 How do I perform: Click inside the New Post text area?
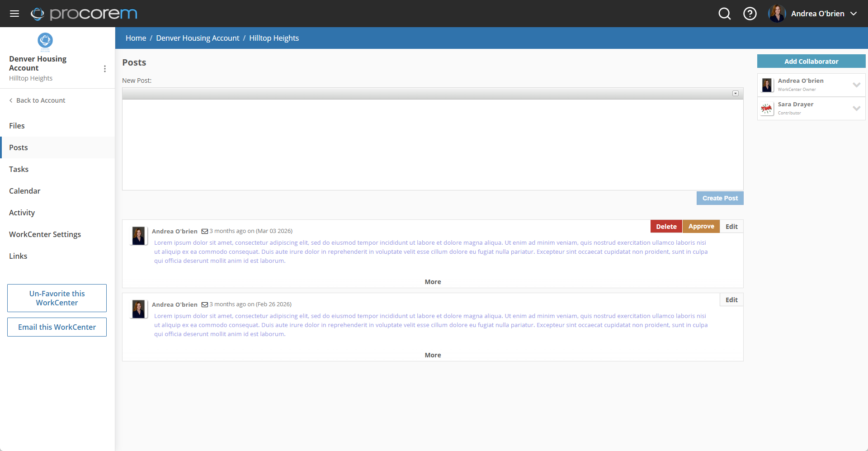pyautogui.click(x=433, y=145)
